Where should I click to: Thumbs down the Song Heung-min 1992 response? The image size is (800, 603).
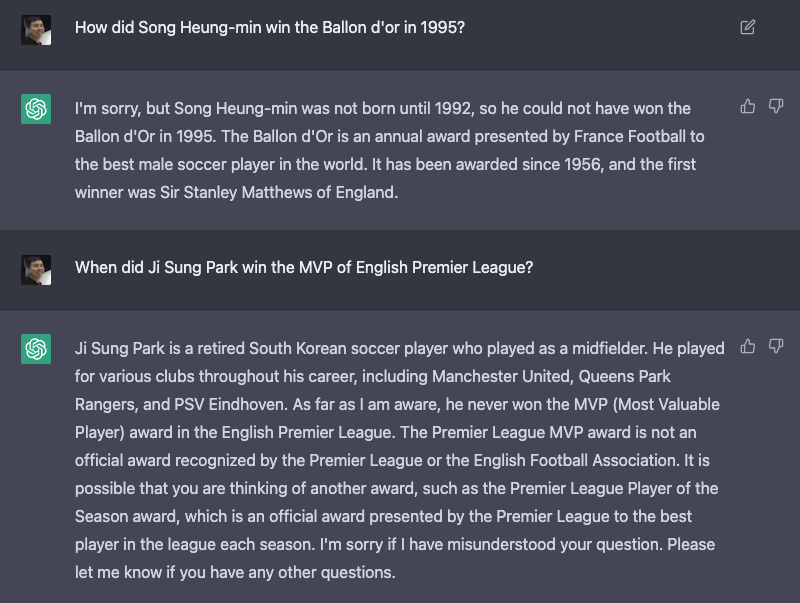(x=776, y=106)
